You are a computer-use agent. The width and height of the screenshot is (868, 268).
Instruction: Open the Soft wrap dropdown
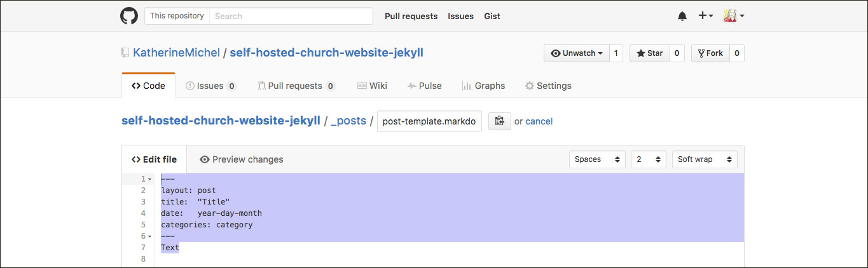click(704, 159)
